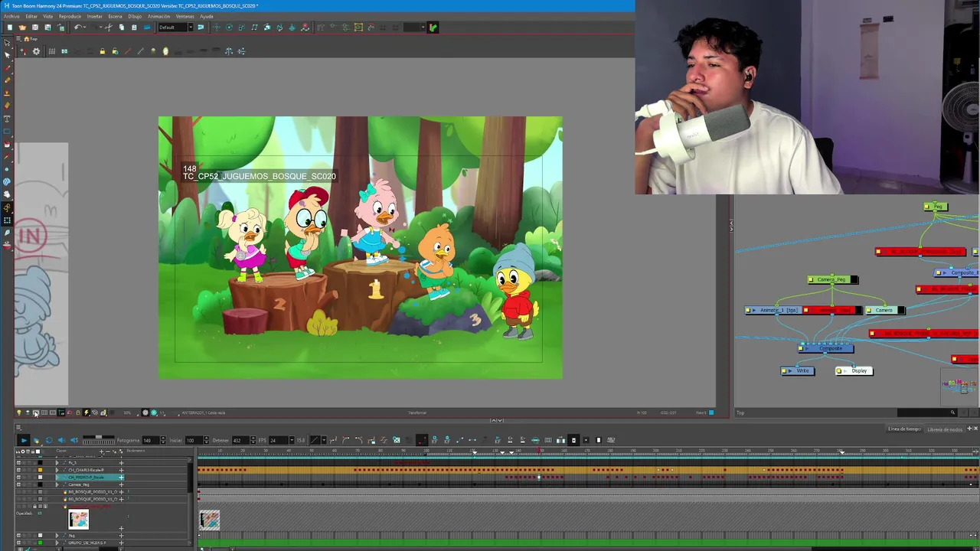Expand the CH_CHARI-Escale-P layer
980x551 pixels.
tap(57, 470)
